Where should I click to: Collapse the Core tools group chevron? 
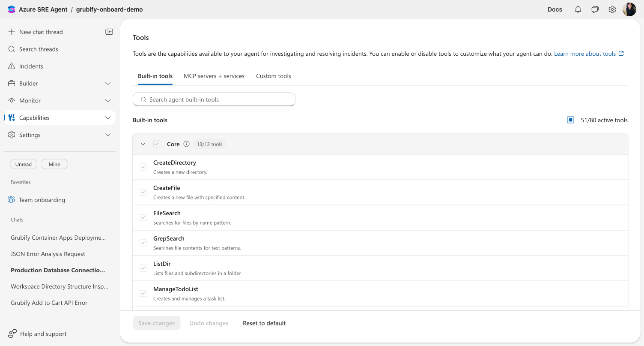click(x=143, y=144)
